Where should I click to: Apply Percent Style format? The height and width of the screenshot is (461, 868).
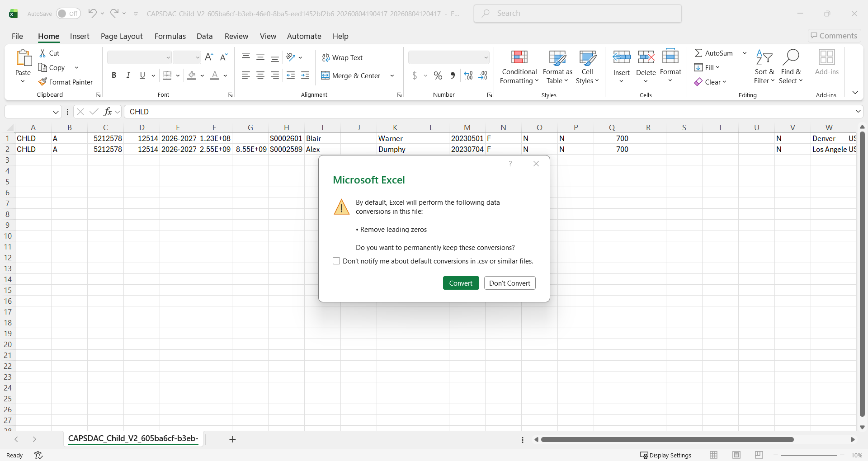click(438, 75)
